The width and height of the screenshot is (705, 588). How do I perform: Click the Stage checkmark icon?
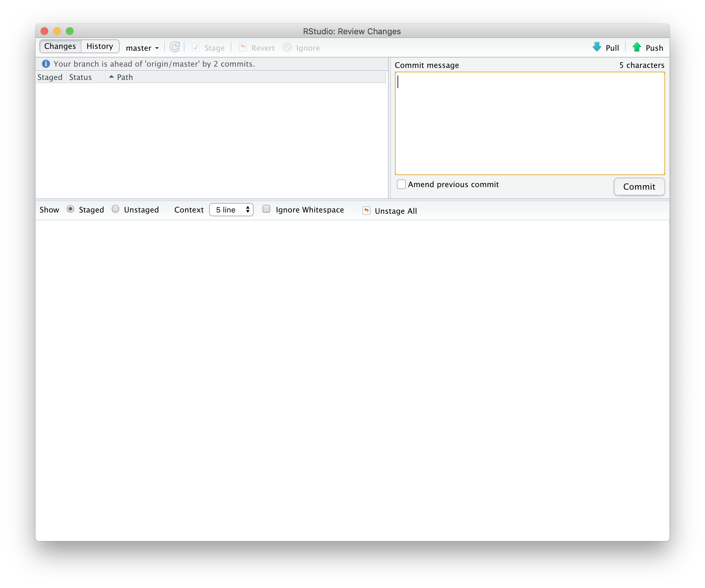(196, 47)
